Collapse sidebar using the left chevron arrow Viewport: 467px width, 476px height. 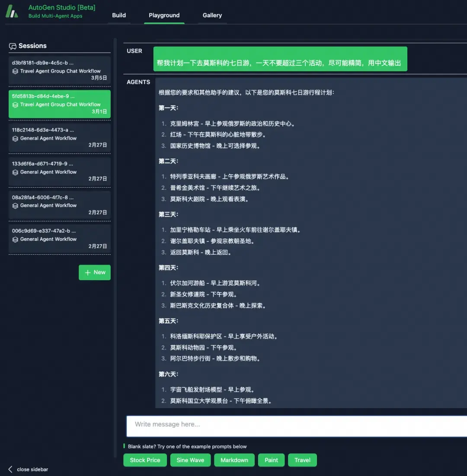[10, 470]
